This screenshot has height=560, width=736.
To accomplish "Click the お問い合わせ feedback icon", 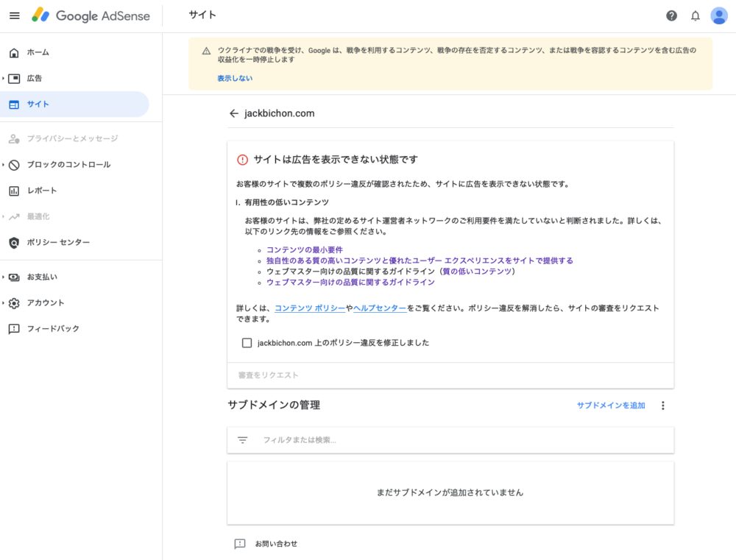I will coord(240,544).
